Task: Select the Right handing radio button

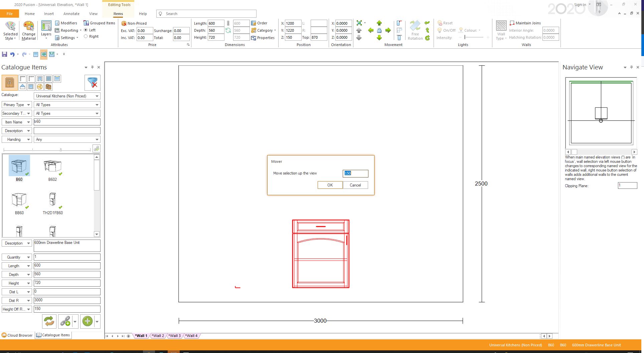Action: (x=86, y=36)
